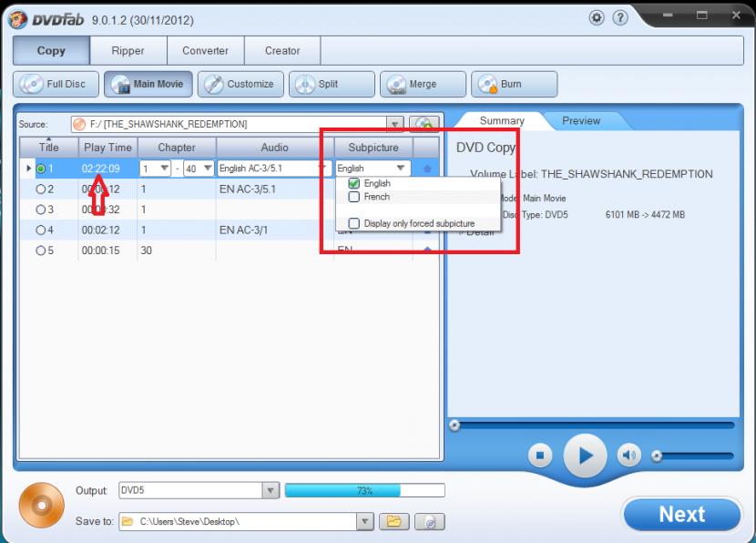Sort by the Play Time column header
This screenshot has height=543, width=756.
(x=108, y=148)
